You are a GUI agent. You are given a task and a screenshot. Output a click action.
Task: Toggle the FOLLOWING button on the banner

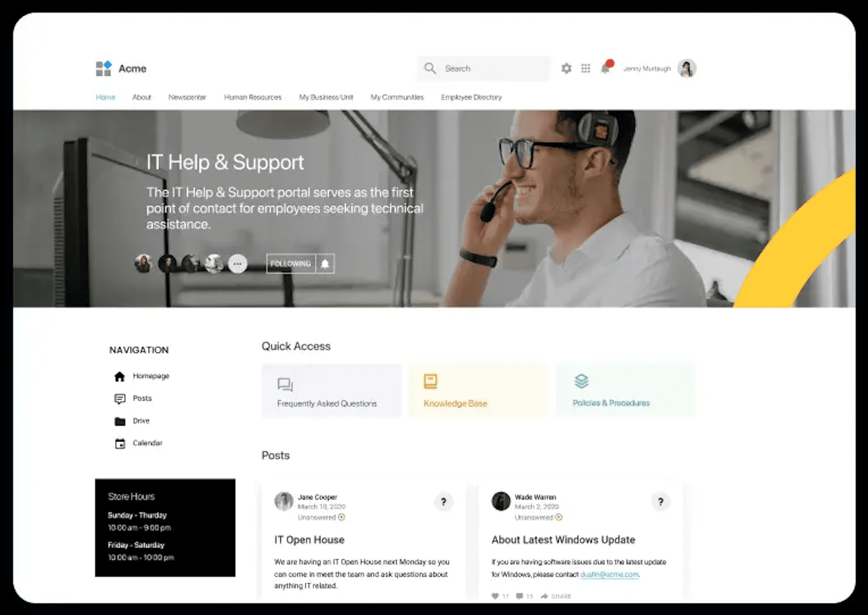tap(291, 263)
